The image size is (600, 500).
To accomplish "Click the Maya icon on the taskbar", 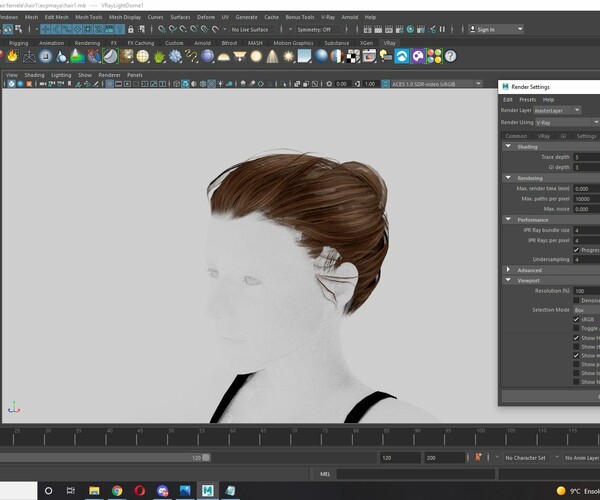I will pyautogui.click(x=208, y=490).
